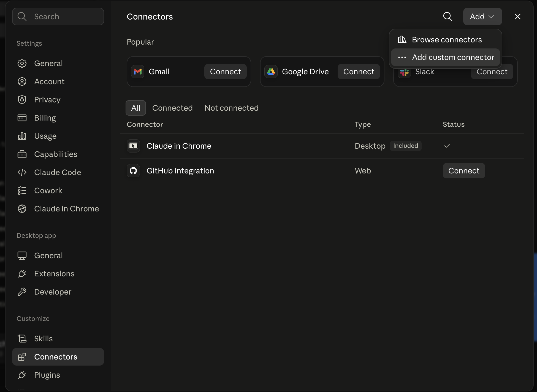This screenshot has height=392, width=537.
Task: Open Account via its person icon
Action: click(x=22, y=81)
